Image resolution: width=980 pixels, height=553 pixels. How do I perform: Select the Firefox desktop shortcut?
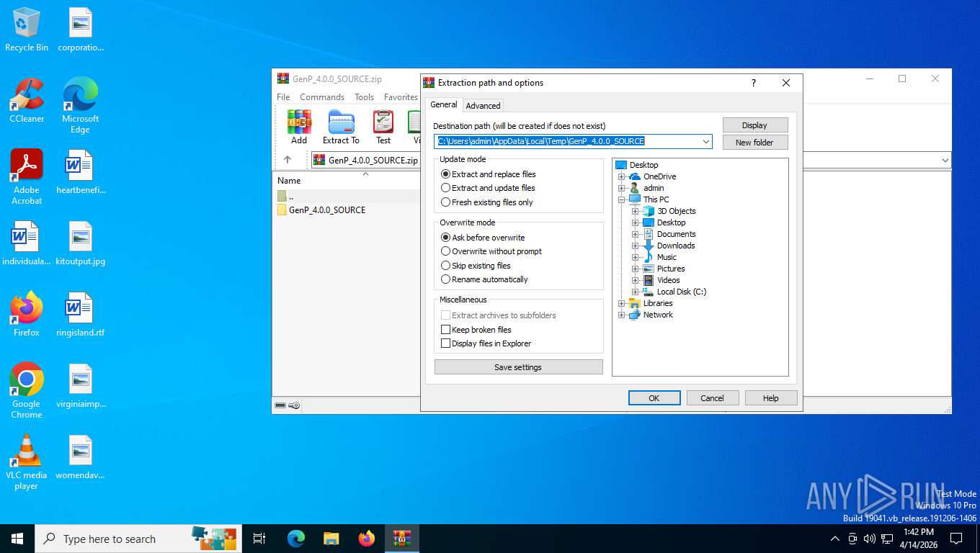27,315
